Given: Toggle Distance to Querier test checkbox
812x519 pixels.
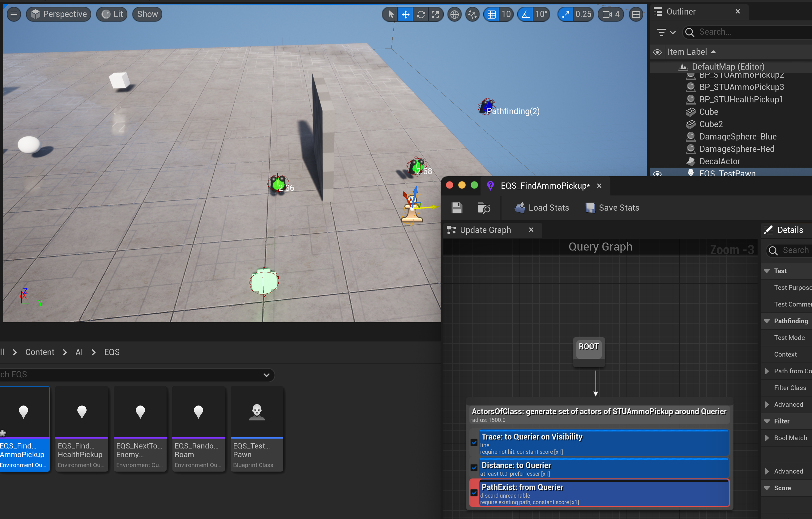Looking at the screenshot, I should click(x=474, y=467).
